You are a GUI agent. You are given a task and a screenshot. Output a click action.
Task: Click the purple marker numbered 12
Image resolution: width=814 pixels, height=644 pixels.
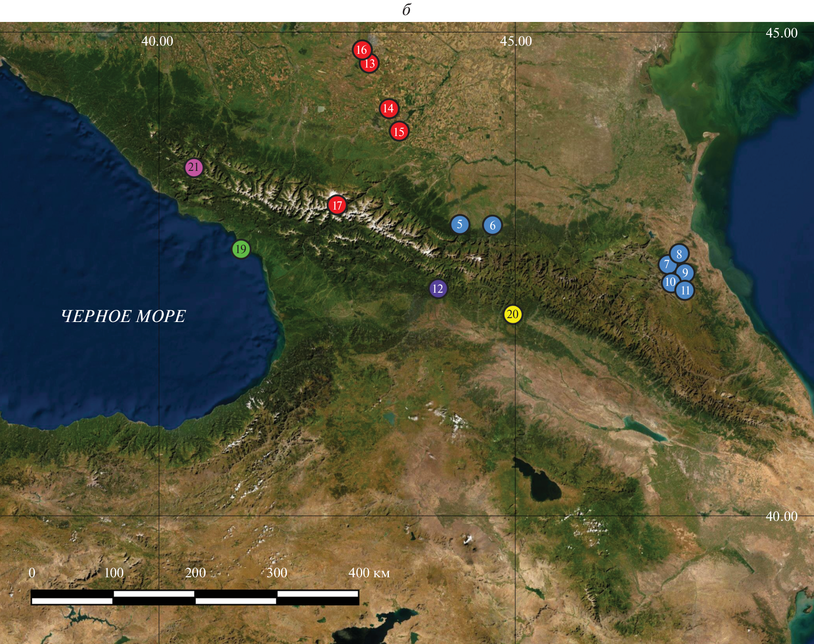click(x=438, y=288)
